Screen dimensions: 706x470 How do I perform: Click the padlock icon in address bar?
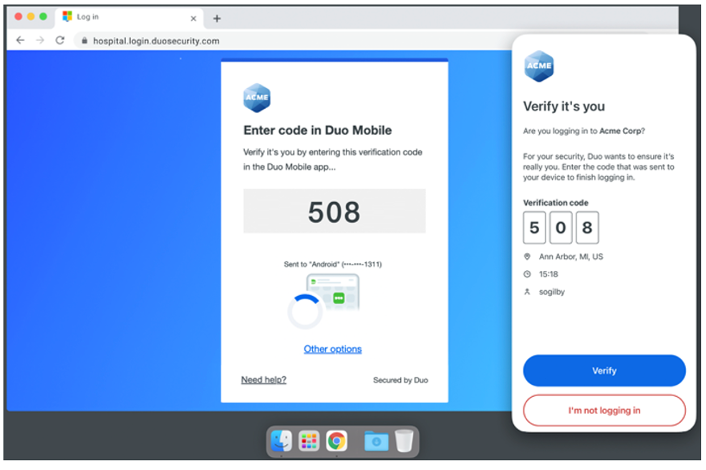(x=84, y=41)
